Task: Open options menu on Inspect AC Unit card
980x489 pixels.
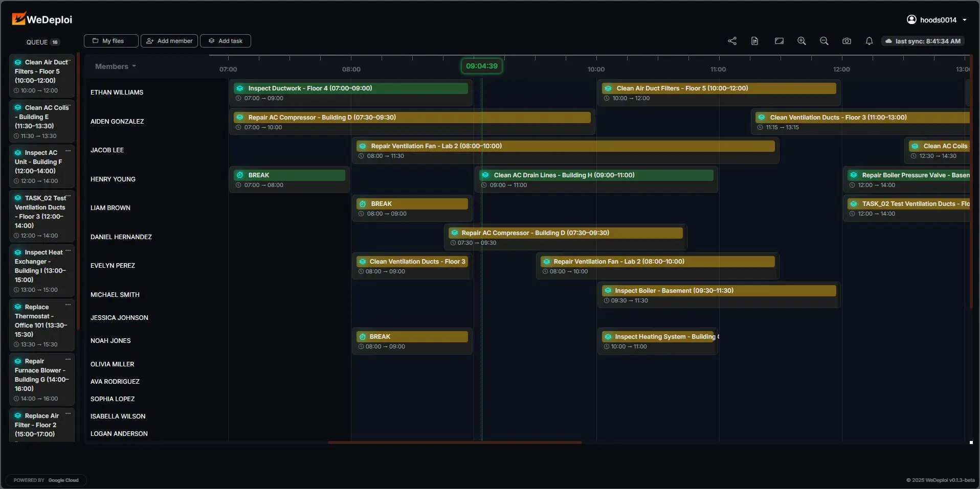Action: (68, 151)
